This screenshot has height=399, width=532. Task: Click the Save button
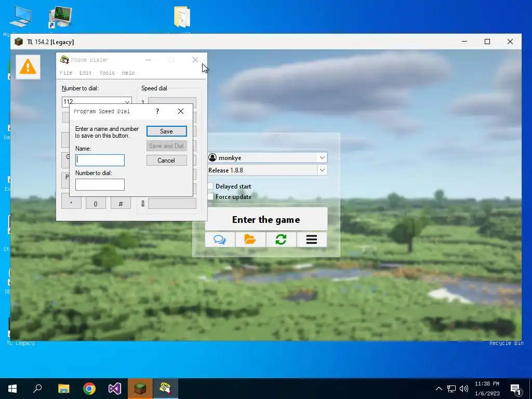[167, 131]
